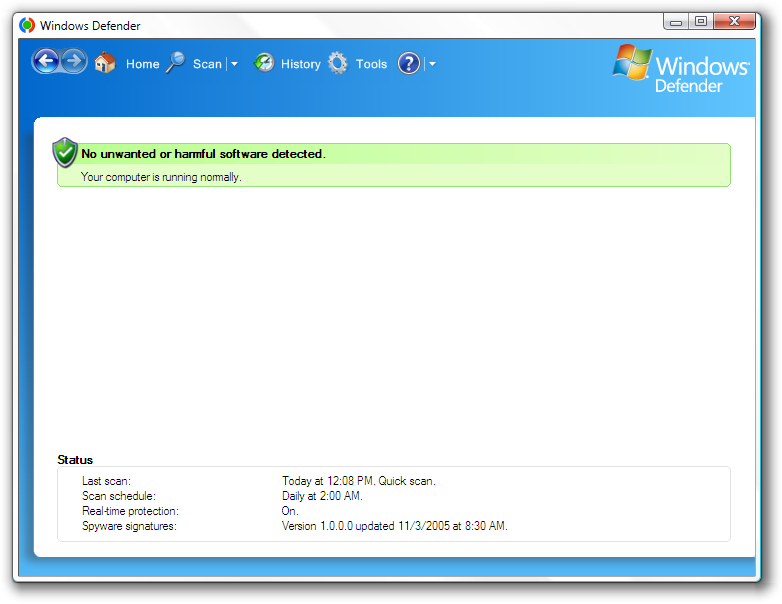Click 'Today at 12:08 PM. Quick scan.' value
Image resolution: width=782 pixels, height=604 pixels.
(x=359, y=481)
